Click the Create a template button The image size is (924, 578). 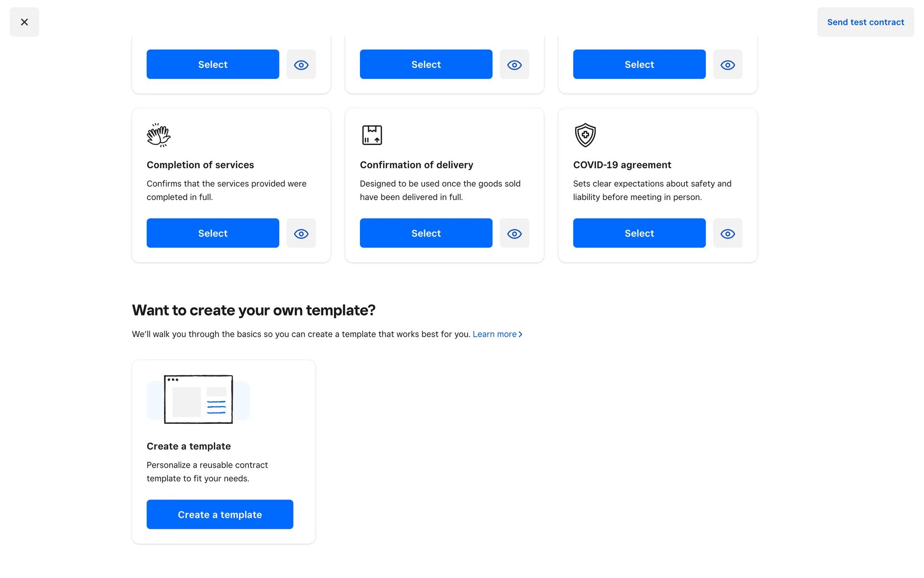click(219, 514)
